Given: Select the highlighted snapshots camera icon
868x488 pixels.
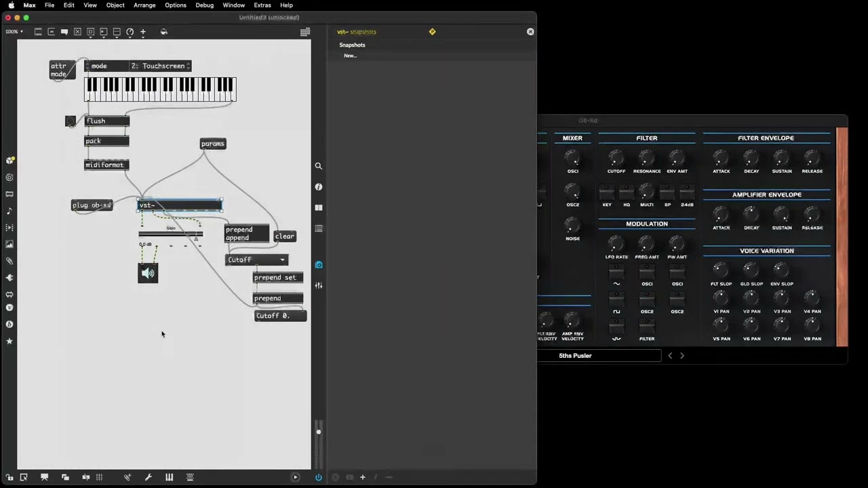Looking at the screenshot, I should (x=319, y=264).
